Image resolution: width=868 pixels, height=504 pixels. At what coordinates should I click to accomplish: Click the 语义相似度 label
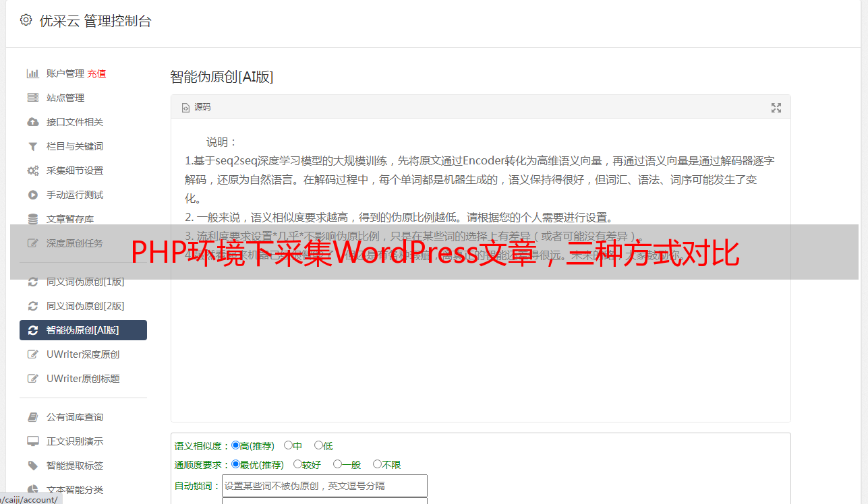click(x=202, y=446)
